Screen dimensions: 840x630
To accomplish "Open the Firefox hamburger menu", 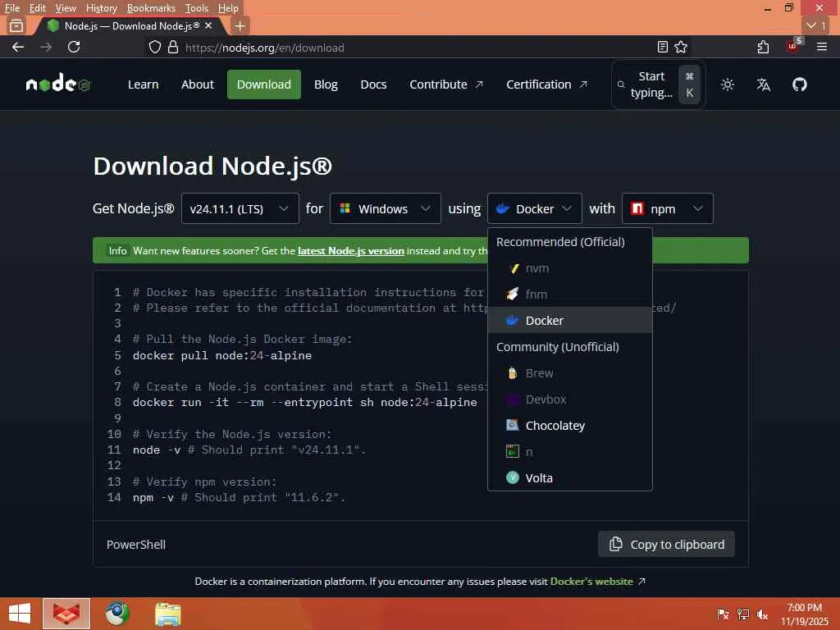I will click(822, 47).
